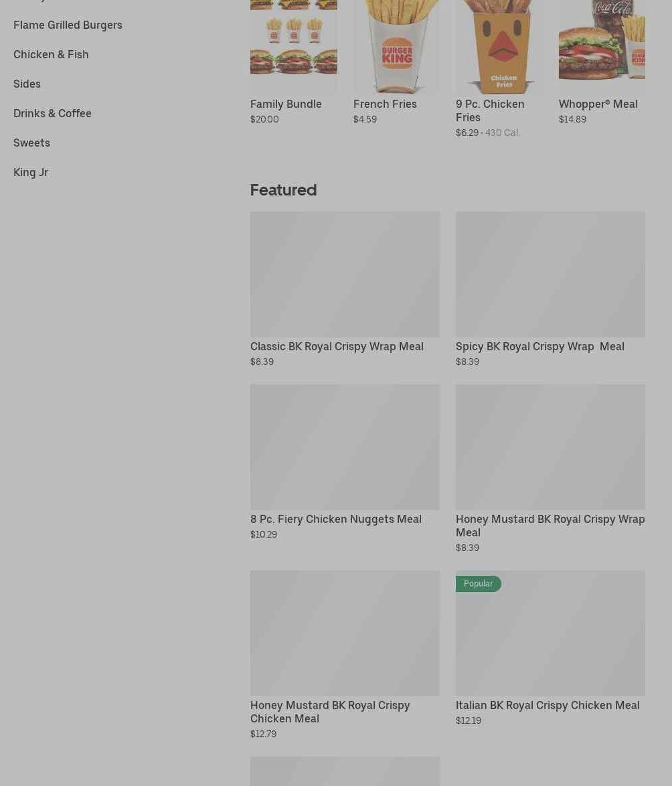The height and width of the screenshot is (786, 672).
Task: Click the Family Bundle title text
Action: coord(286,104)
